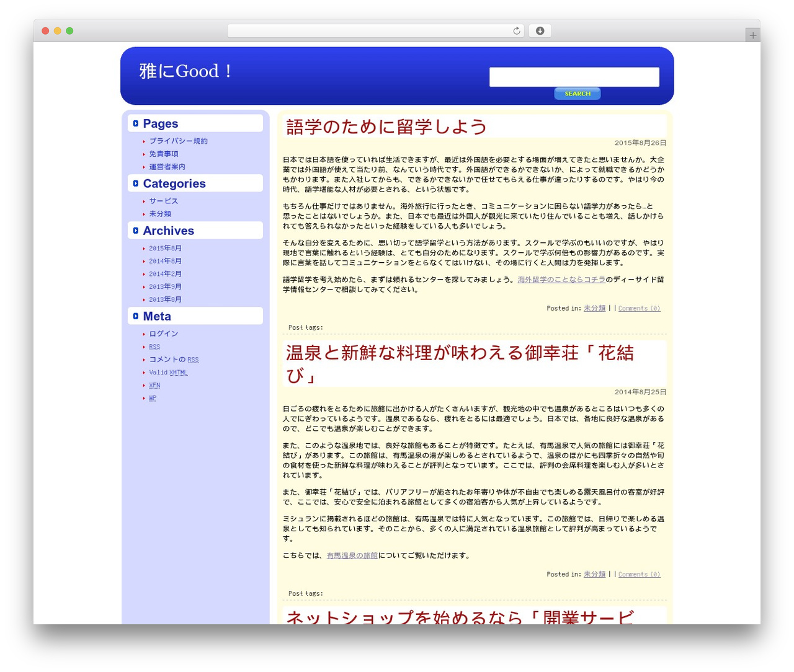Follow the ログイン link under Meta
Screen dimensions: 794x672
coord(163,334)
